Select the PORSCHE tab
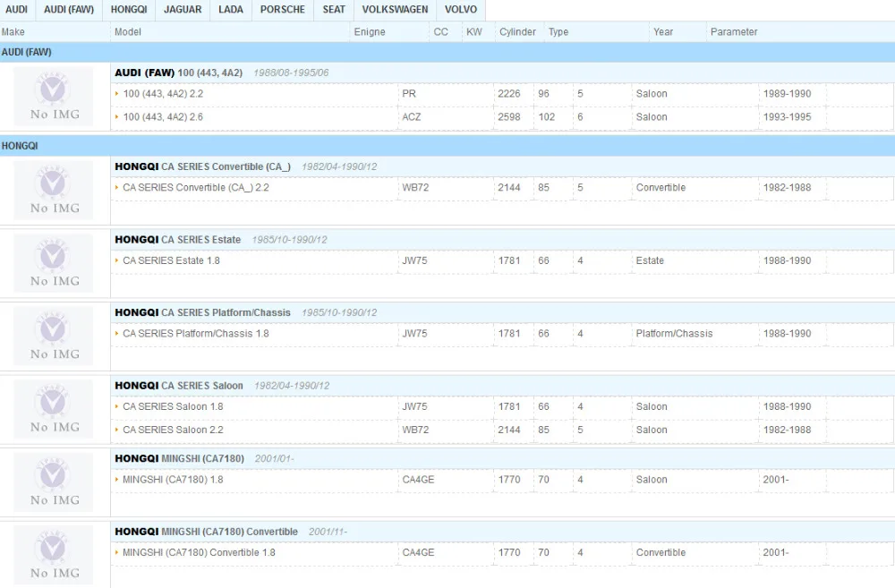 [283, 10]
